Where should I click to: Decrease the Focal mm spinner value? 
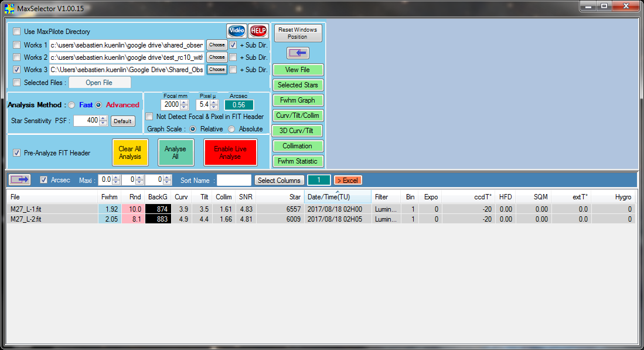pos(184,107)
